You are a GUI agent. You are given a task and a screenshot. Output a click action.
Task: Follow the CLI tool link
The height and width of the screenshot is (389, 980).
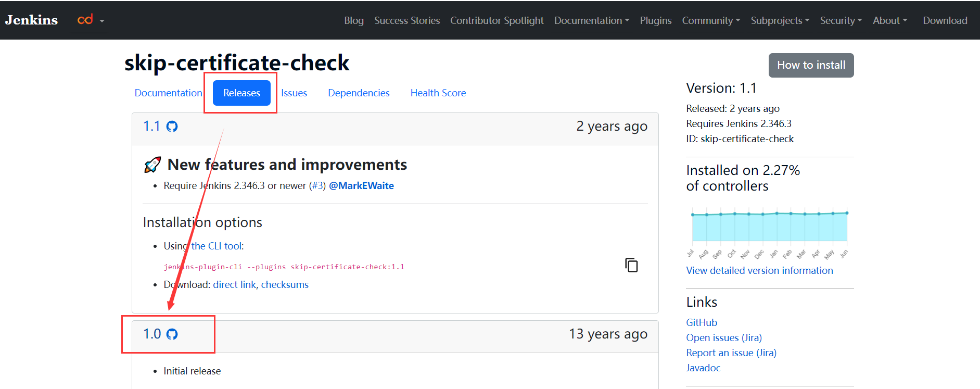pos(217,246)
